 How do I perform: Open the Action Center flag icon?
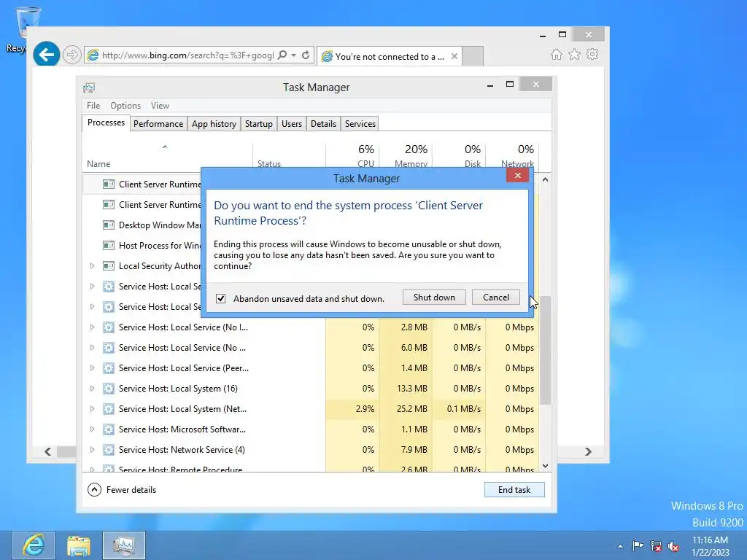point(638,545)
